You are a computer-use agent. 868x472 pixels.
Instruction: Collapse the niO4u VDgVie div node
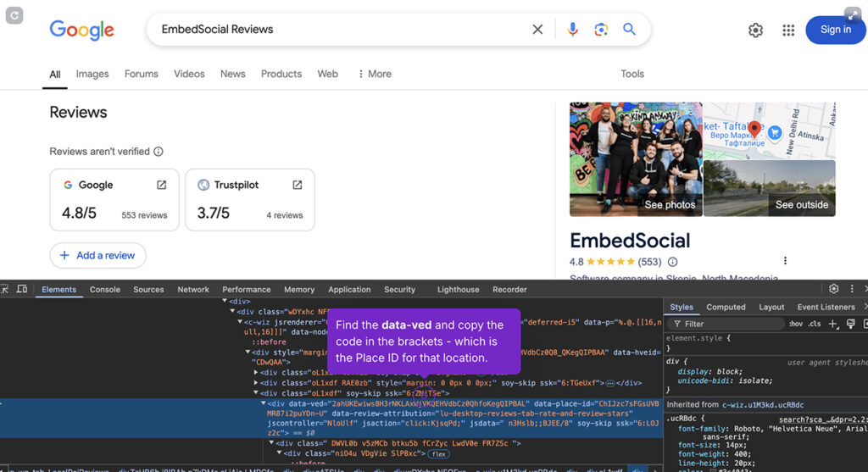[x=279, y=453]
